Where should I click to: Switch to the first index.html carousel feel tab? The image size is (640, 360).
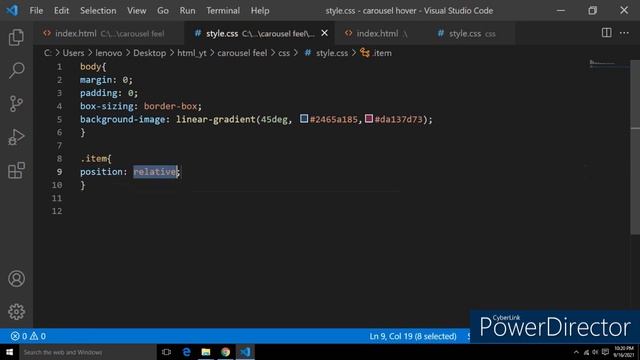[x=108, y=33]
